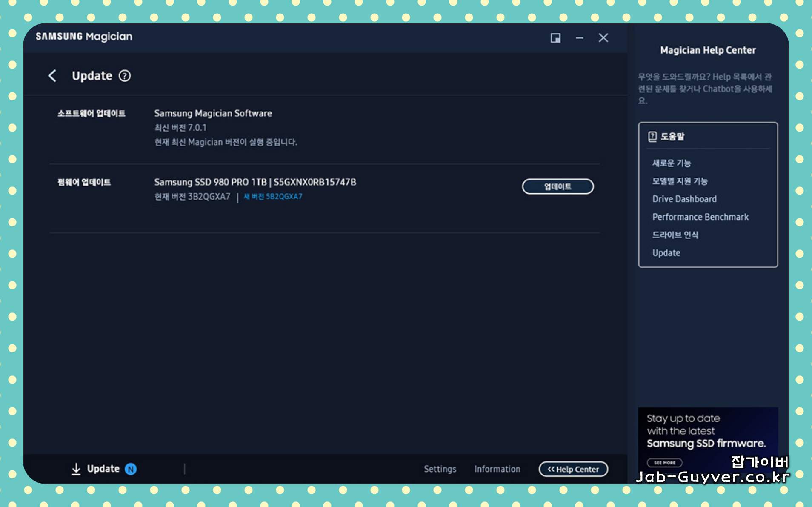Click the 업데이트 firmware update button
This screenshot has width=812, height=507.
(558, 186)
